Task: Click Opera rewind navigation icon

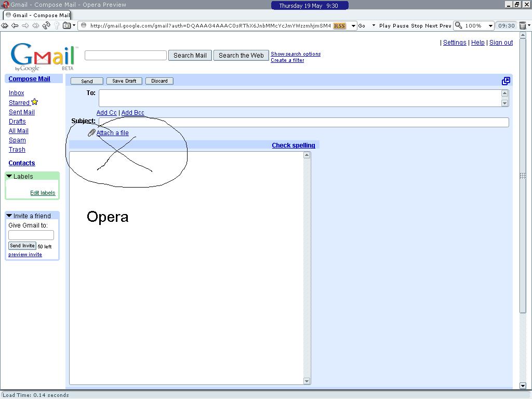Action: click(4, 25)
